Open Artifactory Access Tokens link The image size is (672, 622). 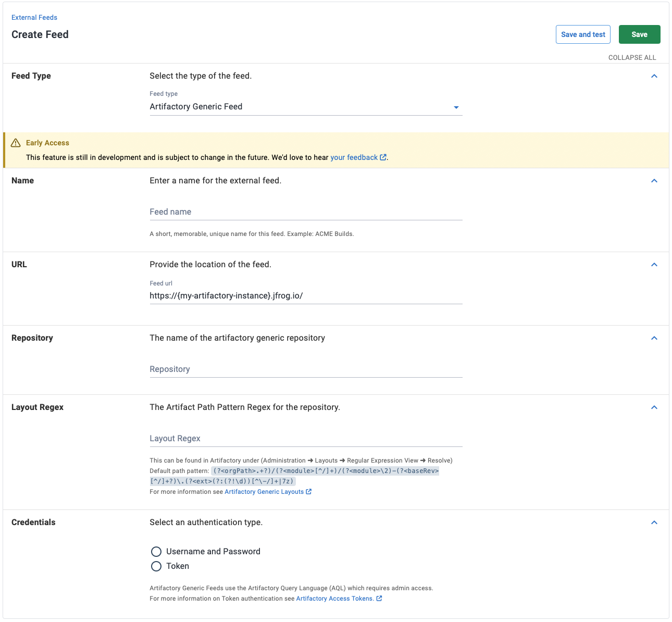335,599
